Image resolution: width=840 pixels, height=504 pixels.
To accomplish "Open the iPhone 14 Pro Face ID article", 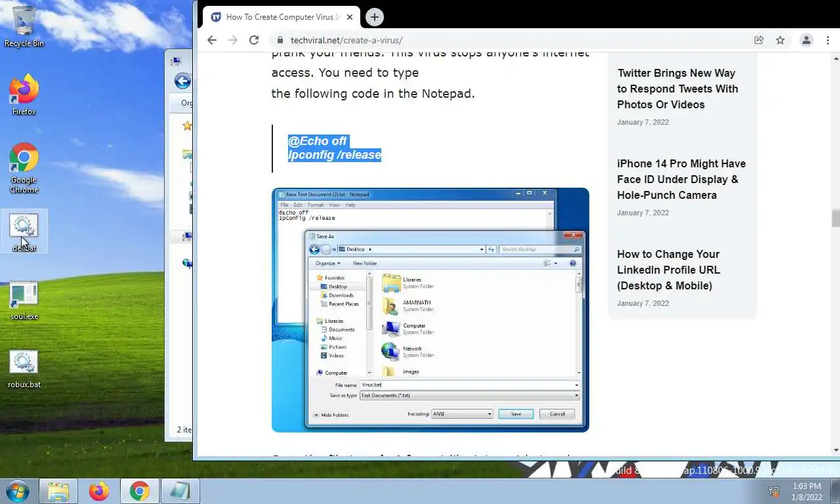I will pyautogui.click(x=681, y=179).
